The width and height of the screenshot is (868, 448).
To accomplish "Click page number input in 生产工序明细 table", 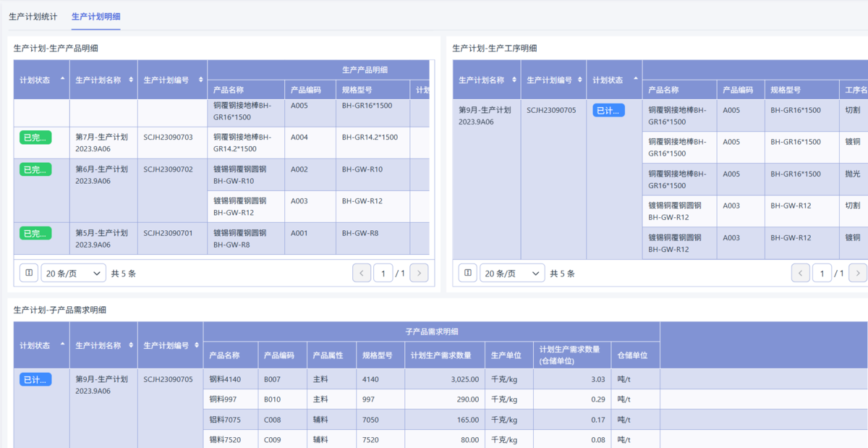I will 822,273.
